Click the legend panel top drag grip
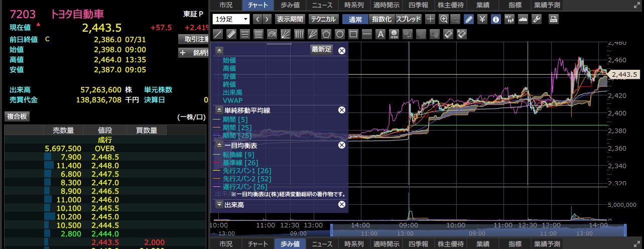Image resolution: width=644 pixels, height=249 pixels. [x=279, y=44]
